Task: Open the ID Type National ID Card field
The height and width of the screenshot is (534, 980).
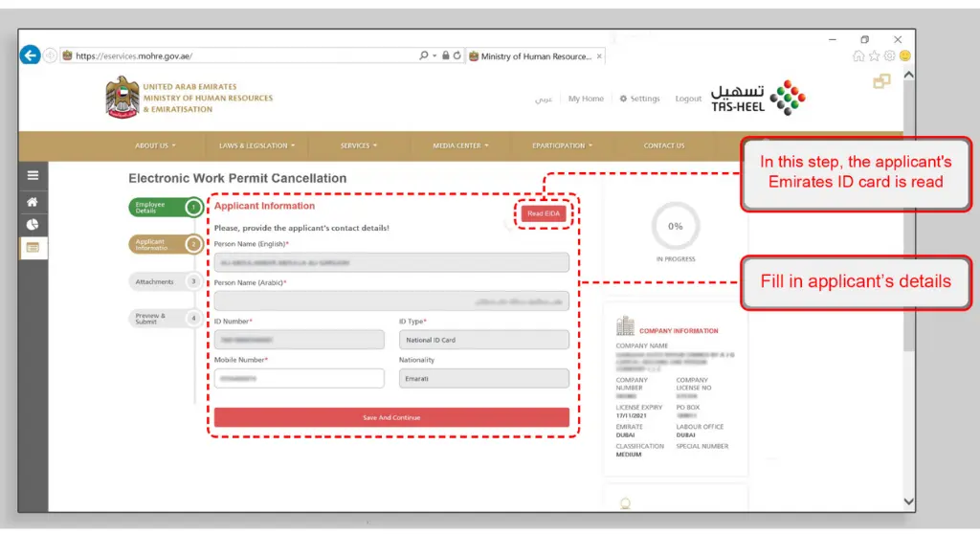Action: pos(483,340)
